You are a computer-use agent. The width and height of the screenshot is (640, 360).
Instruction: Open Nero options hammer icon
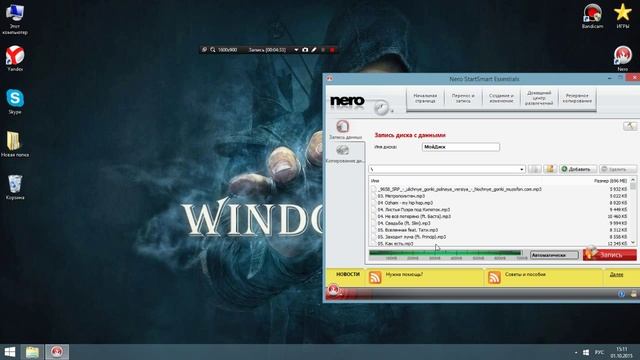[x=630, y=126]
